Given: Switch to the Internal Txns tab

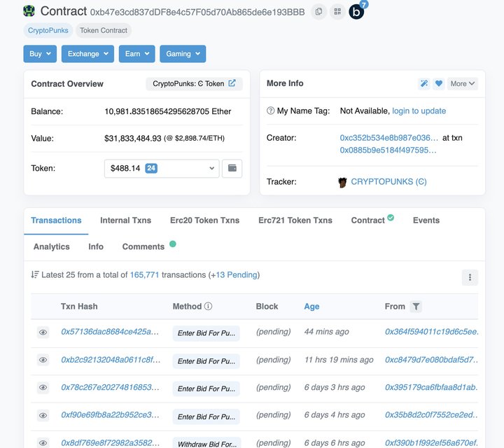Looking at the screenshot, I should click(x=125, y=220).
